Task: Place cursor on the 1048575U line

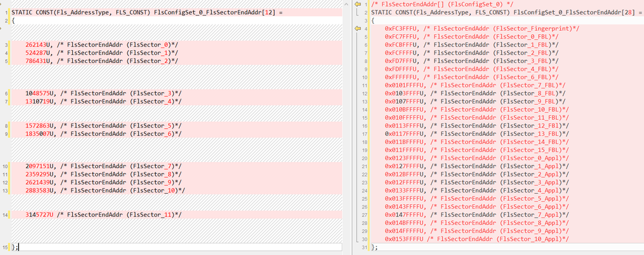Action: tap(177, 93)
